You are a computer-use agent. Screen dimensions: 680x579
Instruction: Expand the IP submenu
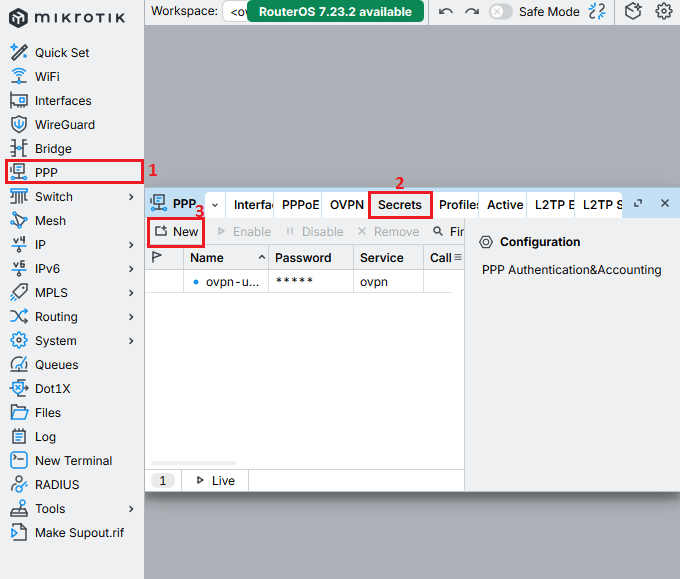coord(131,245)
